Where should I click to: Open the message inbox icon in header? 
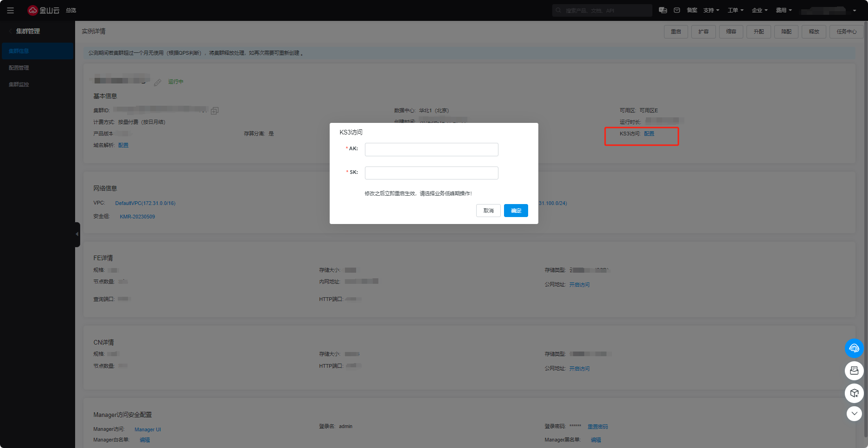click(677, 10)
